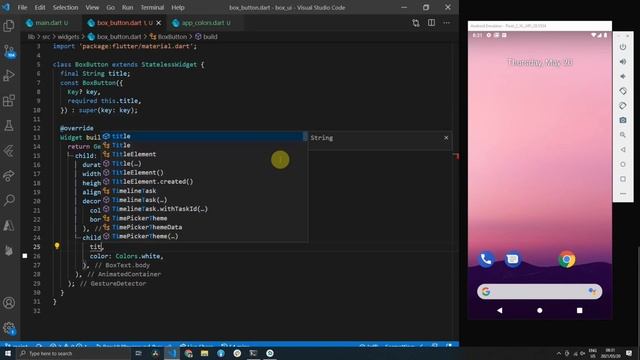Select the 'TitleElement.created()' suggestion
640x360 pixels.
coord(203,182)
